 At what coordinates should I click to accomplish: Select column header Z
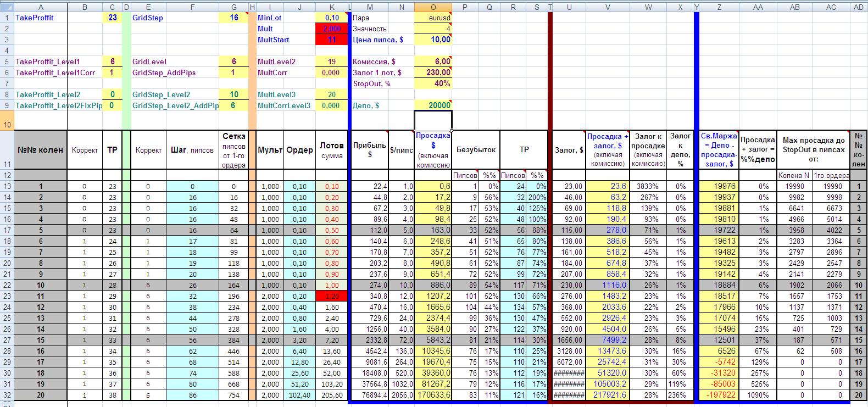pyautogui.click(x=719, y=7)
